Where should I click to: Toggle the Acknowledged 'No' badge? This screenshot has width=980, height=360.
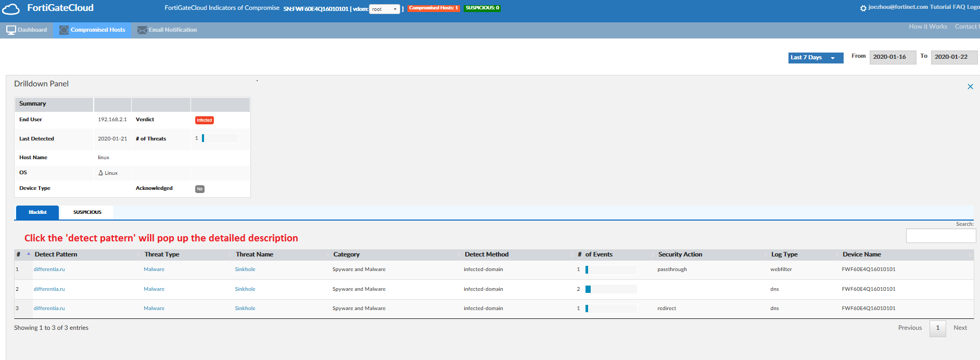click(200, 189)
